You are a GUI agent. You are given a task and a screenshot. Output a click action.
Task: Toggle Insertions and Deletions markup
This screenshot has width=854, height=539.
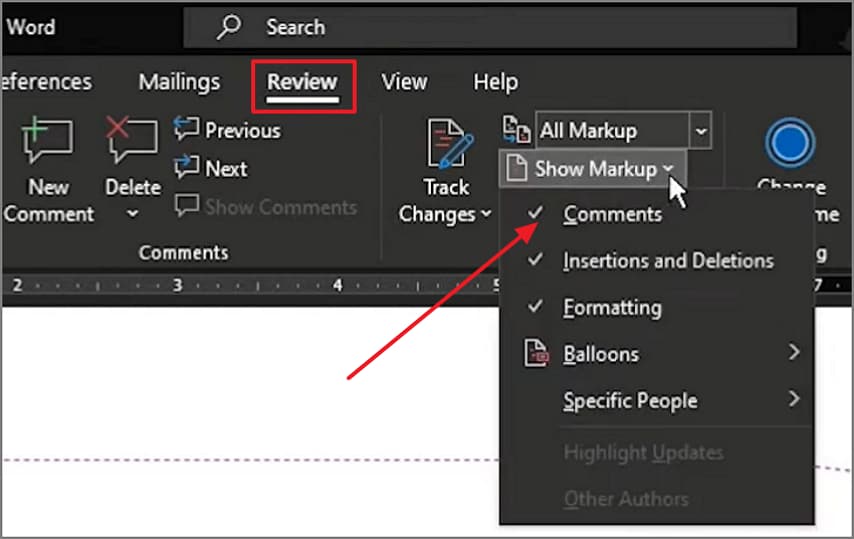667,261
